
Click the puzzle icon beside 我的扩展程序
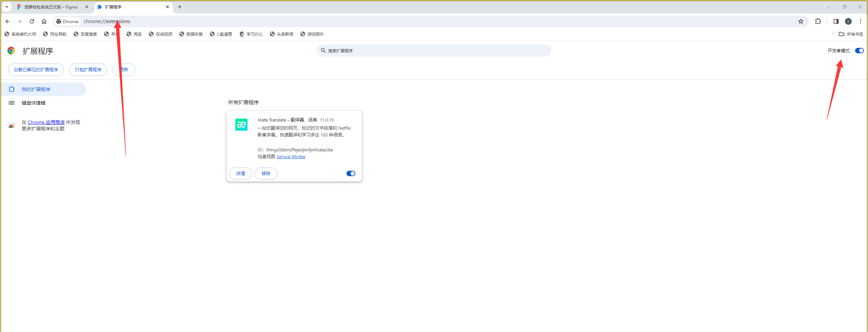click(x=12, y=89)
